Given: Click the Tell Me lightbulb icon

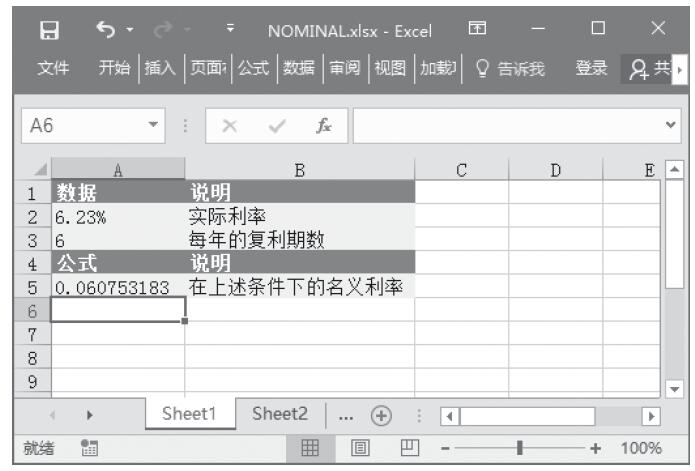Looking at the screenshot, I should [x=484, y=69].
